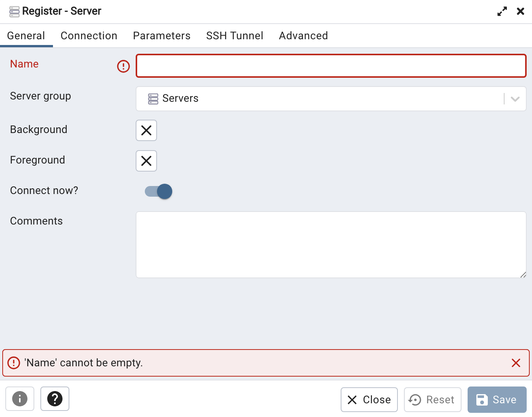532x417 pixels.
Task: Dismiss the 'Name' cannot be empty error
Action: (516, 363)
